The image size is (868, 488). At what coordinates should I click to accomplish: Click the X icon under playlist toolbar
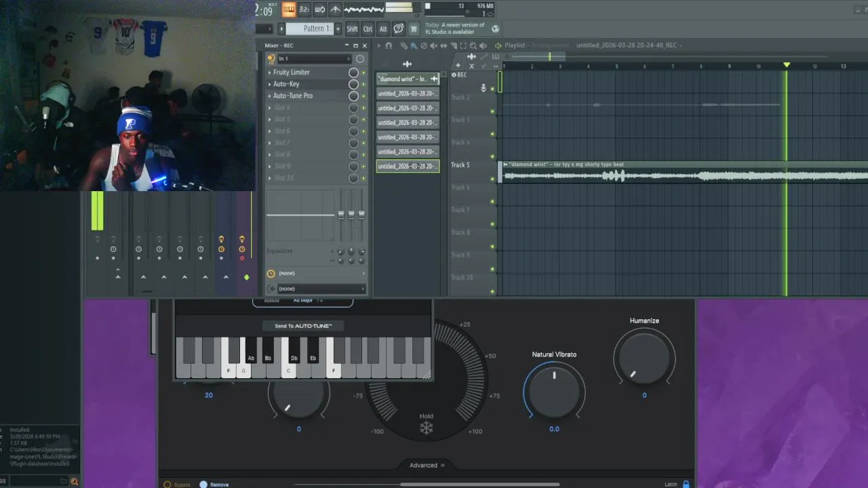point(472,66)
